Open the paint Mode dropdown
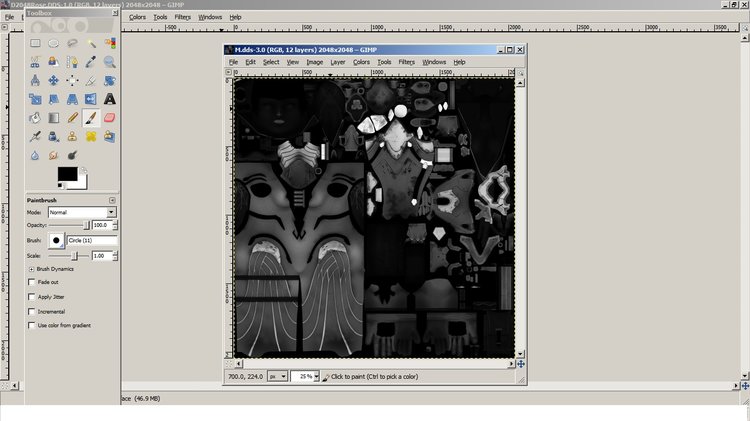Image resolution: width=750 pixels, height=421 pixels. [x=82, y=212]
